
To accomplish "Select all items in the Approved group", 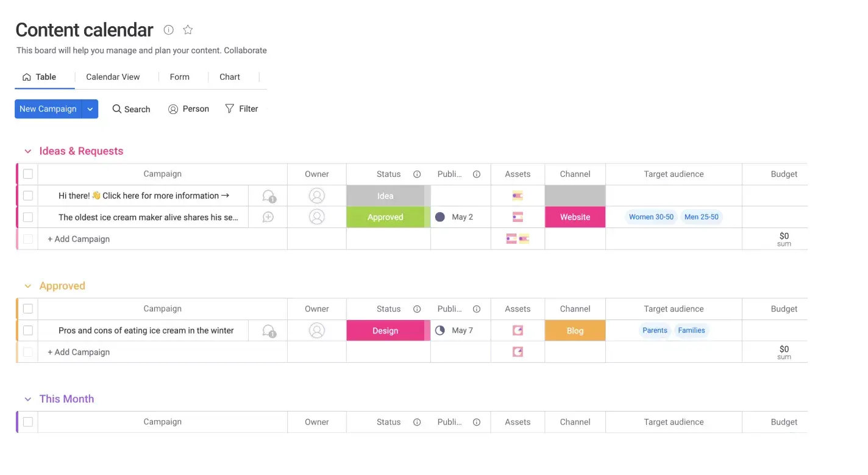I will (27, 309).
